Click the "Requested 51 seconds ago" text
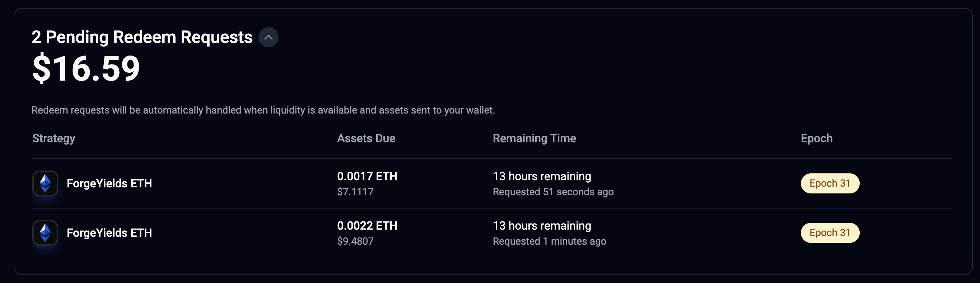The image size is (980, 283). click(553, 192)
